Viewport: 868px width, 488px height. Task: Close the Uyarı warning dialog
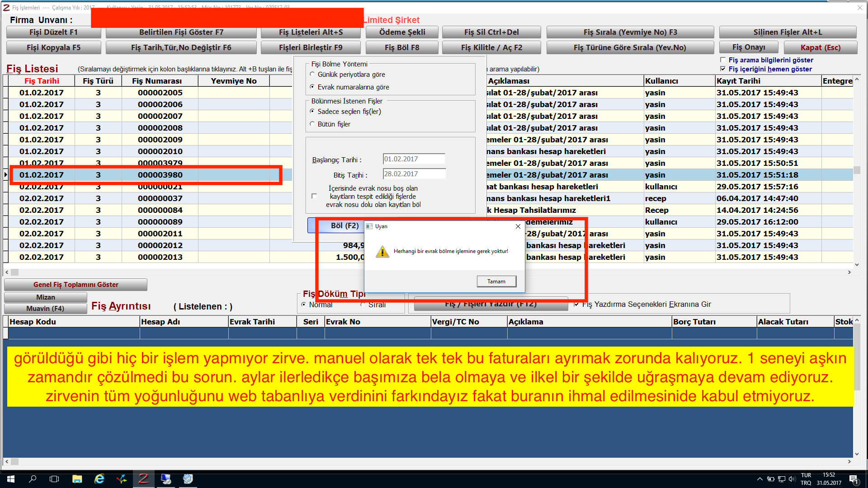[x=518, y=226]
